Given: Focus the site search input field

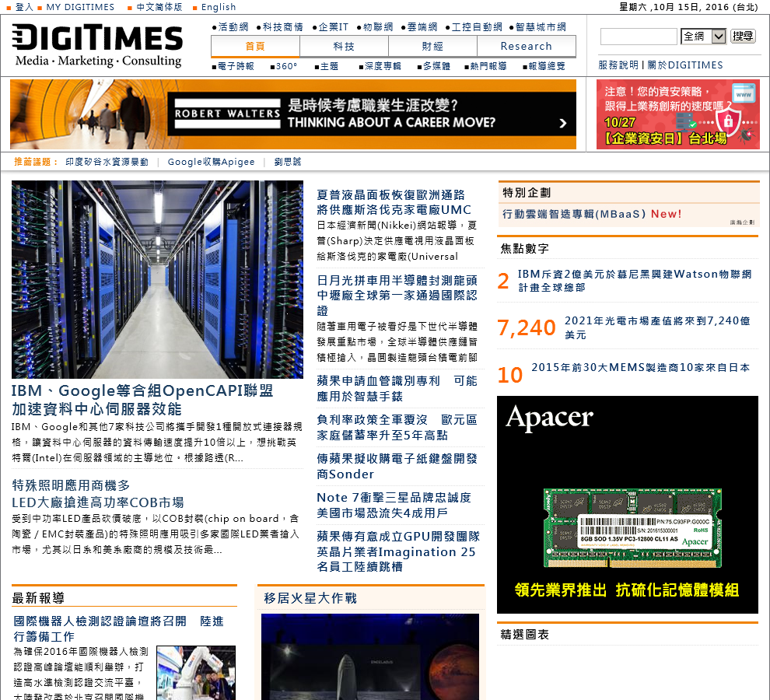Looking at the screenshot, I should 639,37.
